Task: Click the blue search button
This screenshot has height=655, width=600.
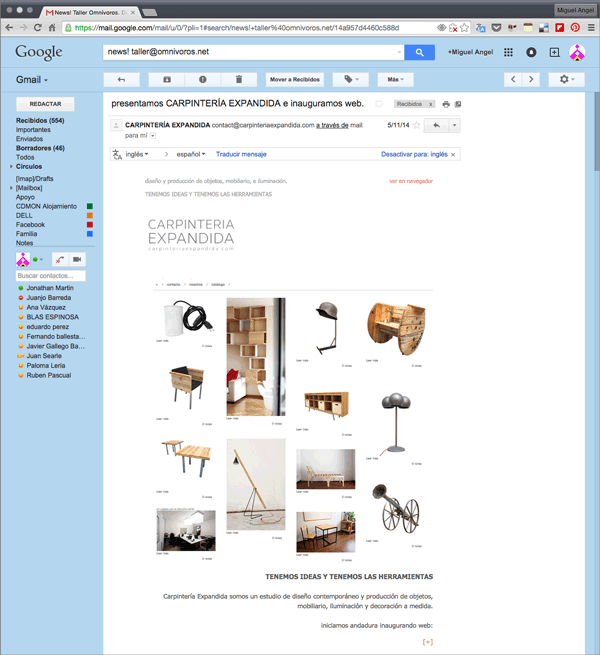Action: point(420,52)
